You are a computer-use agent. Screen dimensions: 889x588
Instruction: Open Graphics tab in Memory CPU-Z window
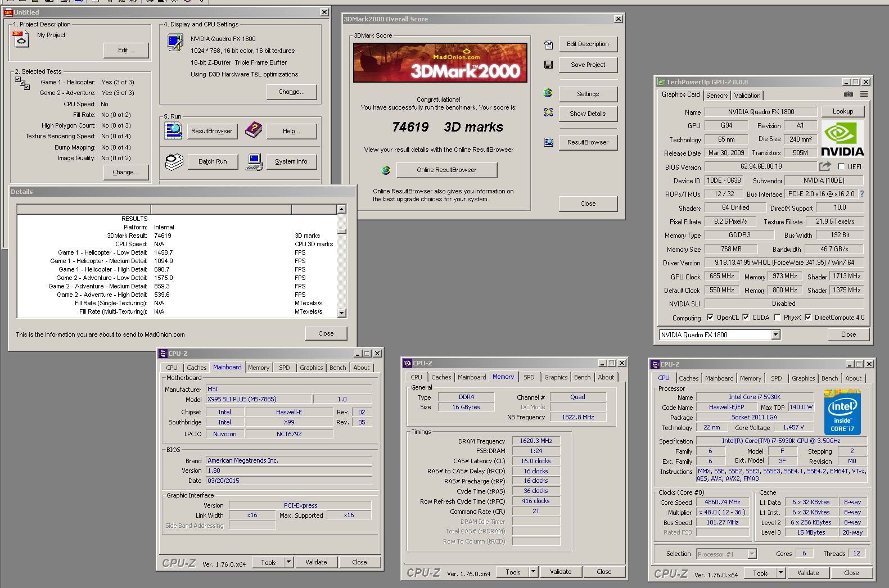(x=556, y=377)
